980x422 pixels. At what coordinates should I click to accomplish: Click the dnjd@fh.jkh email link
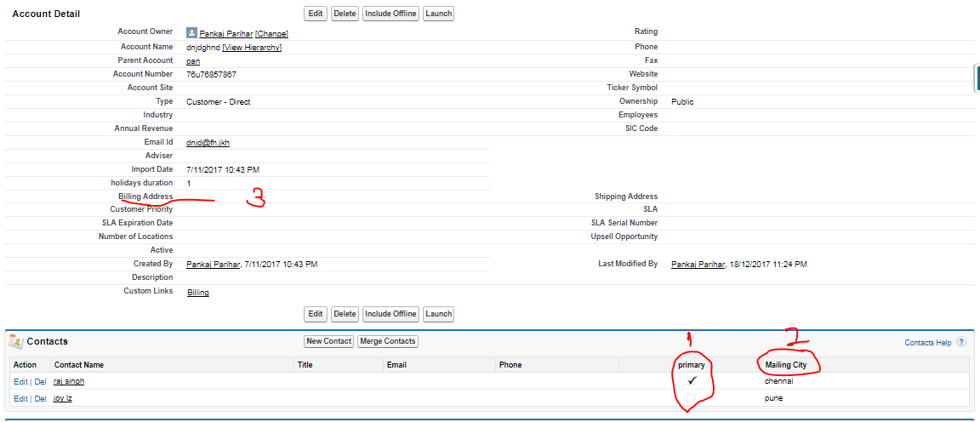(208, 143)
